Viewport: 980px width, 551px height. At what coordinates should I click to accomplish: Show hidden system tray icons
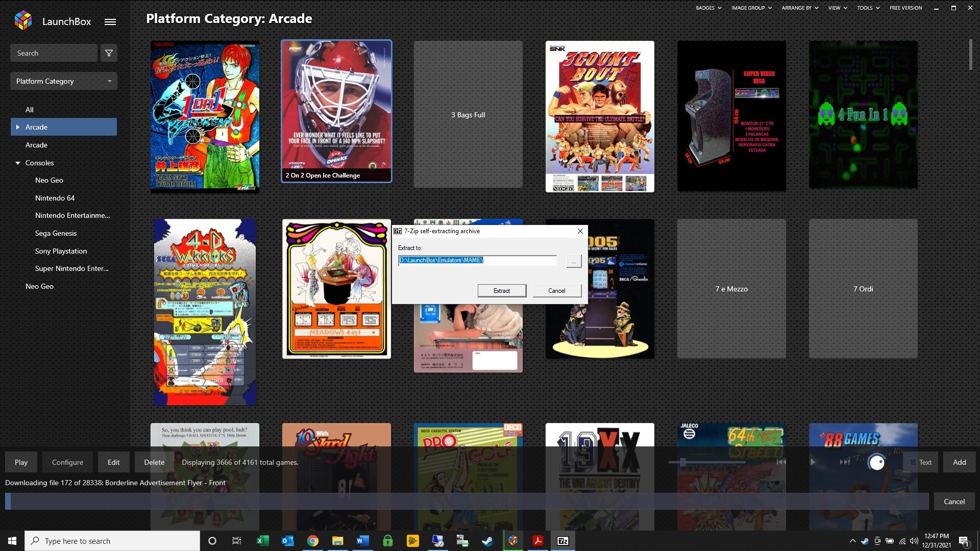[x=852, y=541]
